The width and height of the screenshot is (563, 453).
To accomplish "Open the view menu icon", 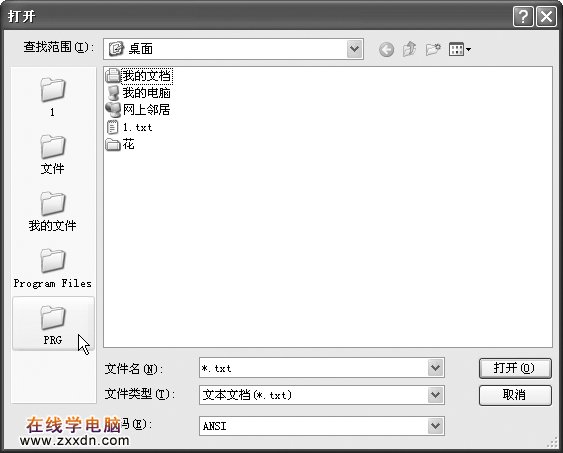I will coord(460,49).
